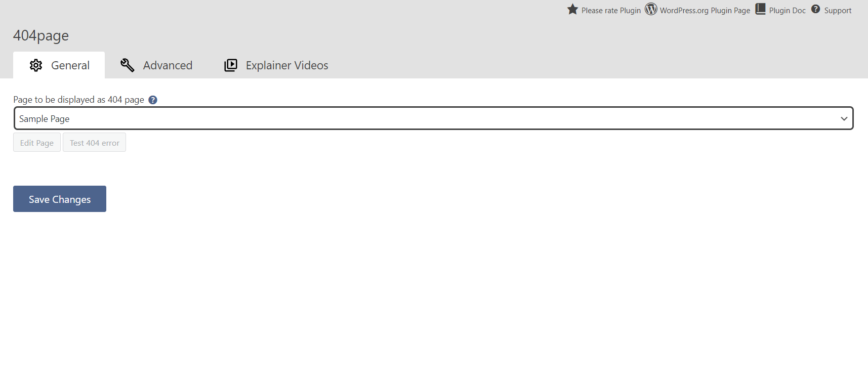The image size is (868, 385).
Task: Switch to the General tab
Action: (59, 65)
